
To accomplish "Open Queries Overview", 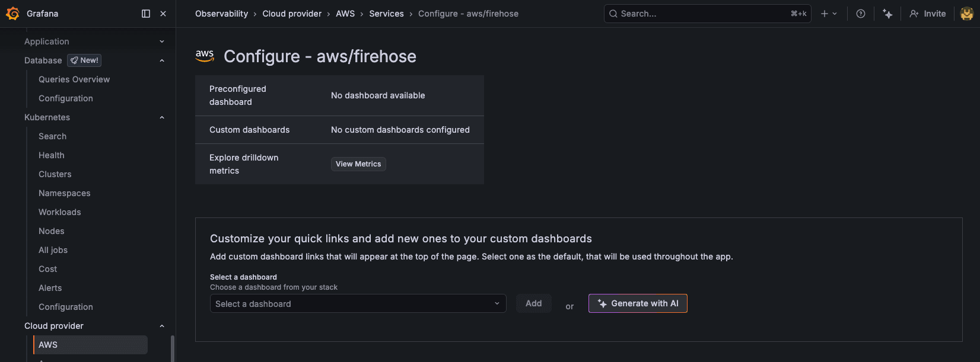I will click(74, 79).
